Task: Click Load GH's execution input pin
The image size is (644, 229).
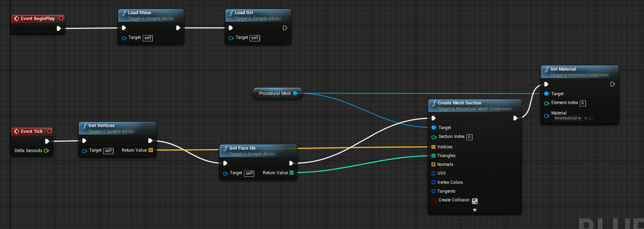Action: coord(231,28)
